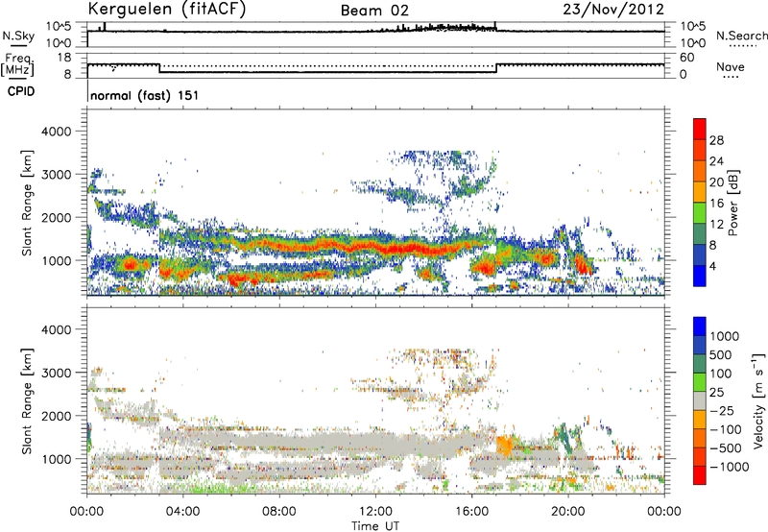The height and width of the screenshot is (532, 768).
Task: Click the date '23/Nov/2012'
Action: 613,10
